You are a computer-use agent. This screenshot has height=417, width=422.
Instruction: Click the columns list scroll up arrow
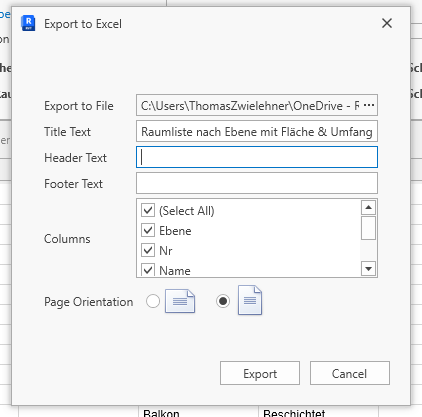[368, 208]
